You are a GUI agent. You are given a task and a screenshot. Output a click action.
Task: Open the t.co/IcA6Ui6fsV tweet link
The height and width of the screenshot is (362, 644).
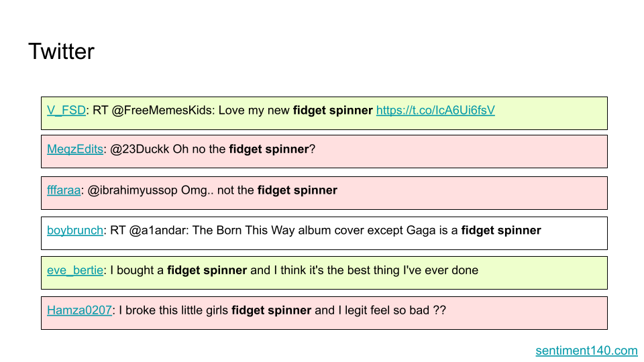point(435,111)
